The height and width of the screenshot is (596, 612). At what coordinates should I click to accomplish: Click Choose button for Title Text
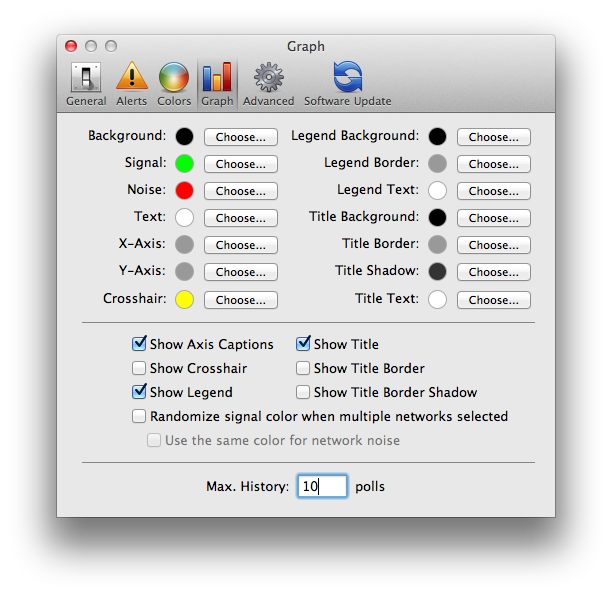click(494, 299)
